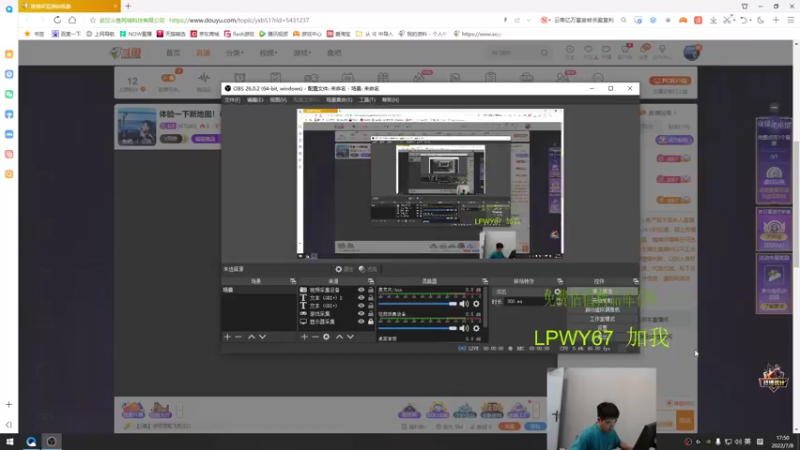Click the mixer panel vertical scrollbar
Viewport: 800px width, 450px height.
click(x=485, y=306)
